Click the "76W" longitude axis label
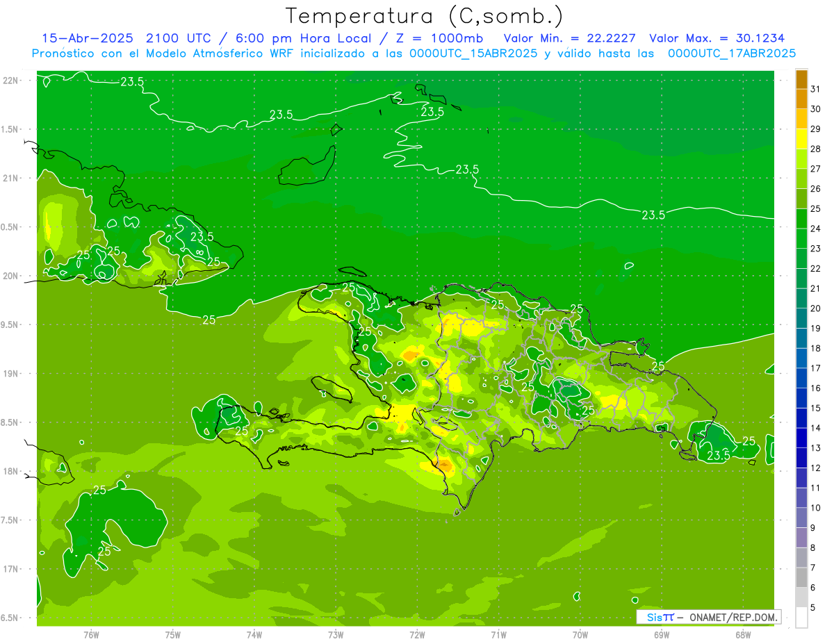The height and width of the screenshot is (644, 834). [91, 635]
